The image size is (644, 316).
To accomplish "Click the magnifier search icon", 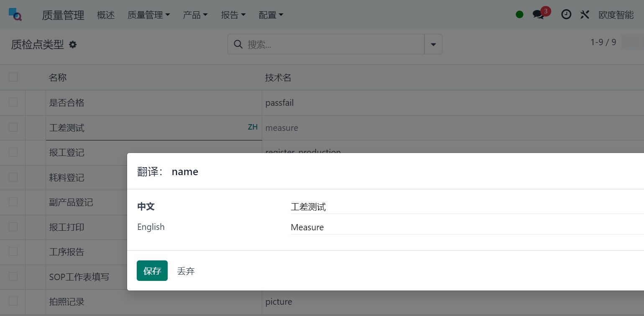I will pyautogui.click(x=238, y=44).
